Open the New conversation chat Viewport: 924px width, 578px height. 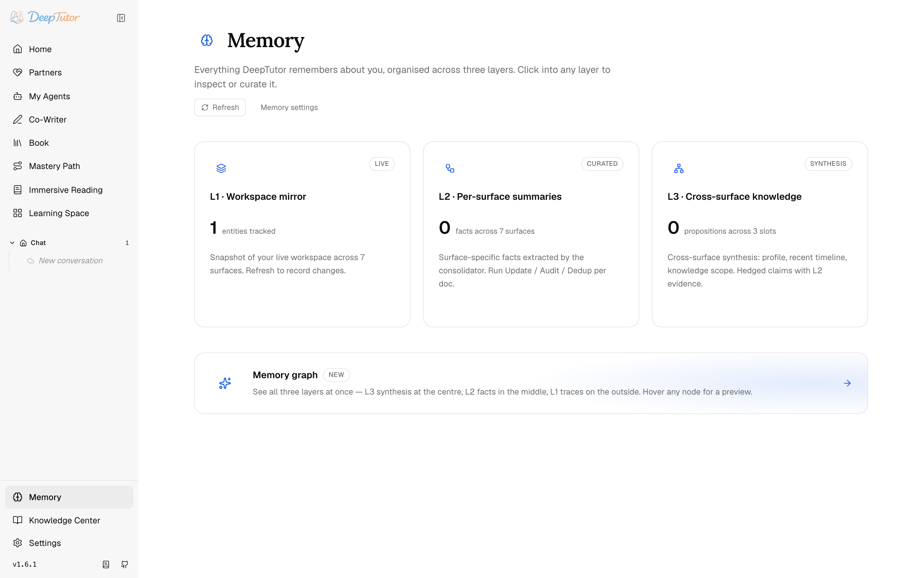71,261
